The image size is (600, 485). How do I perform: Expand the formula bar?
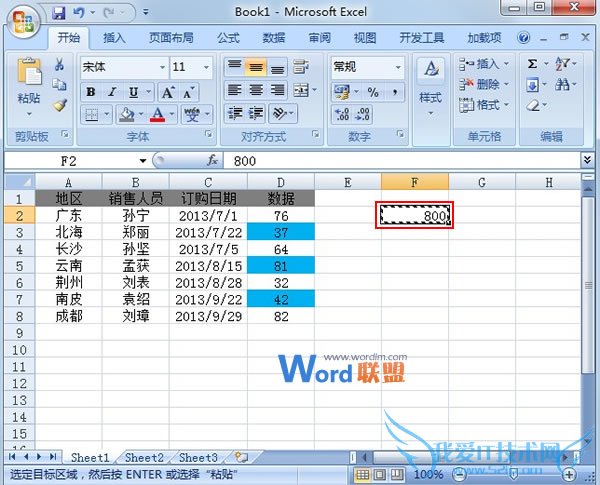[x=587, y=160]
